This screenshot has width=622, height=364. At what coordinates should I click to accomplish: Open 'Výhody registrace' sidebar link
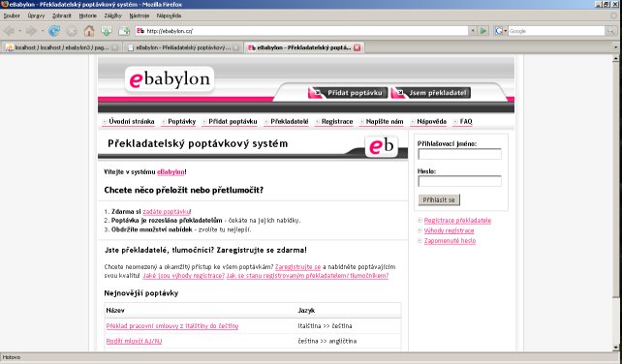449,230
